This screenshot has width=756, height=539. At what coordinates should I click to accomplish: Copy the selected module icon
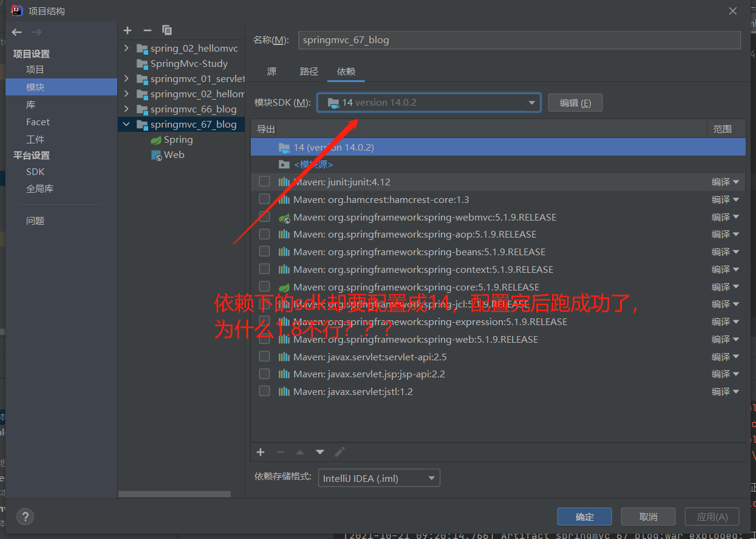(167, 30)
